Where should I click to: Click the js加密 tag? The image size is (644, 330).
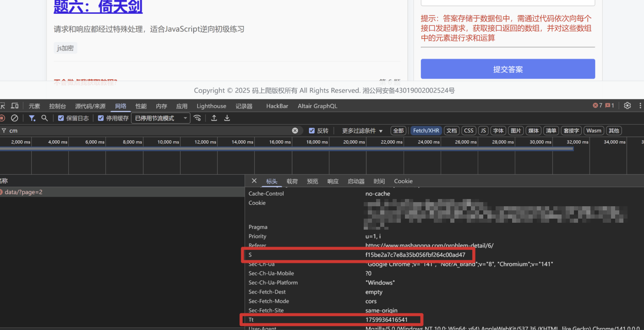[x=65, y=48]
